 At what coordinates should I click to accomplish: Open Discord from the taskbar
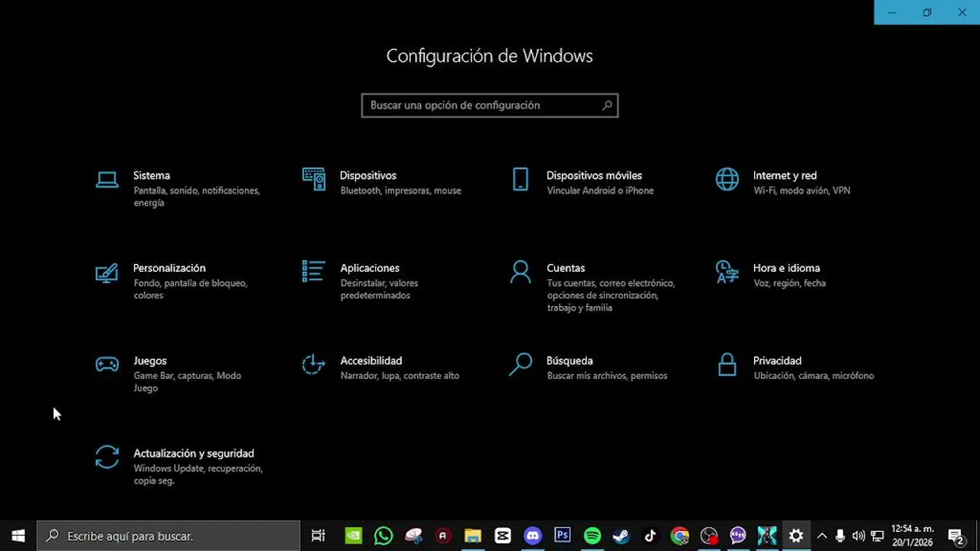tap(533, 536)
